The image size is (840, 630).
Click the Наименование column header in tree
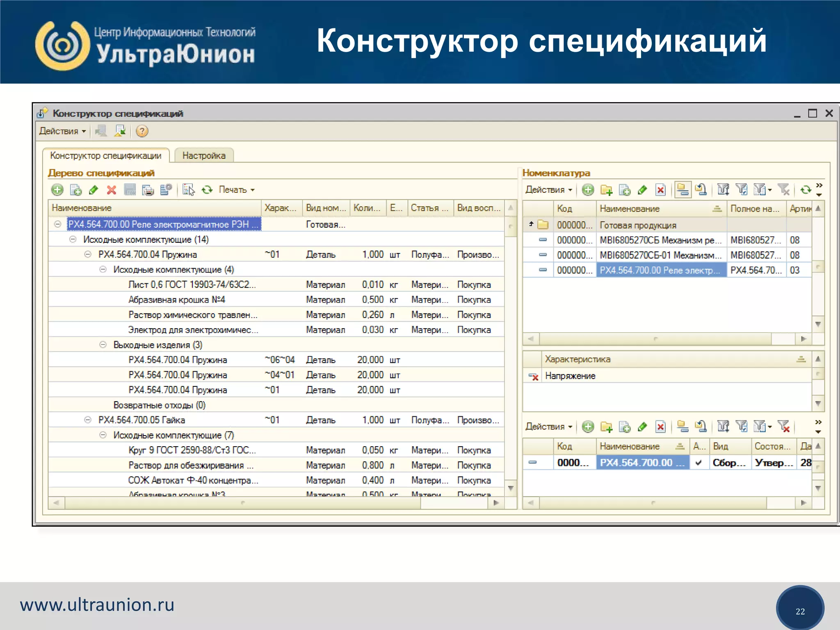155,208
